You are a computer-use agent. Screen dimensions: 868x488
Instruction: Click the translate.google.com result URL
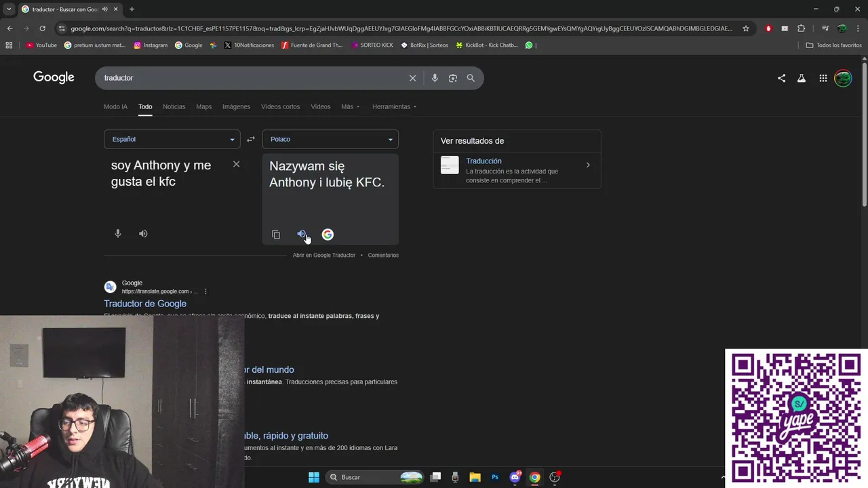pyautogui.click(x=159, y=291)
